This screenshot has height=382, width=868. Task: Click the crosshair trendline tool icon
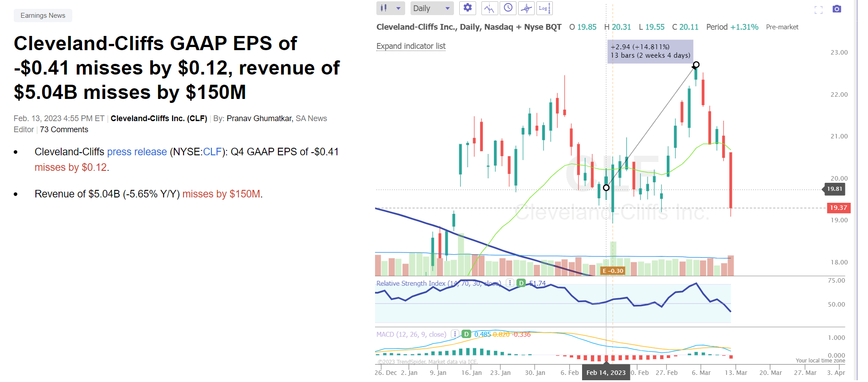(526, 8)
